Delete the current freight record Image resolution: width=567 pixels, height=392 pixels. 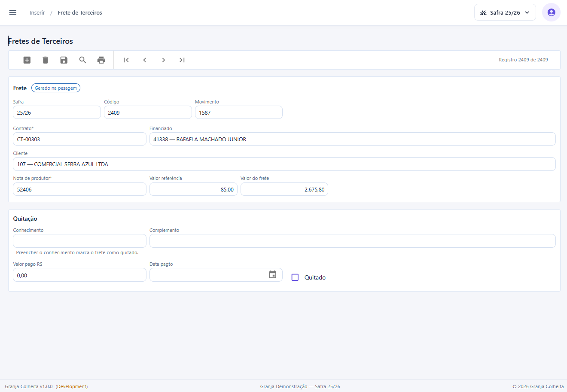46,60
